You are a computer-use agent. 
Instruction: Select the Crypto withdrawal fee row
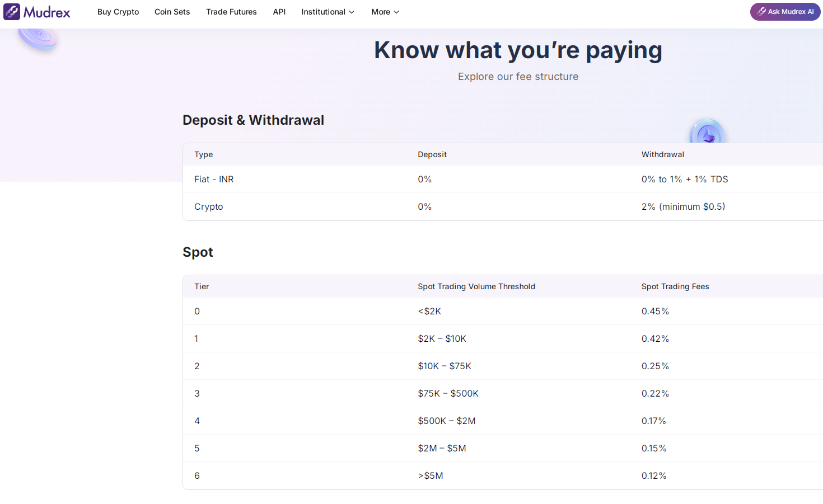683,206
